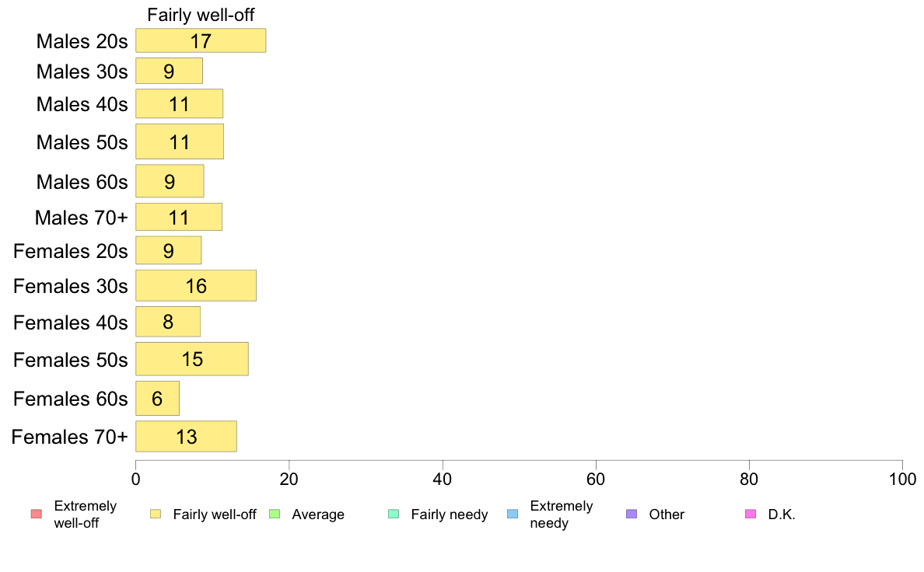Select the green Average legend swatch

coord(274,514)
